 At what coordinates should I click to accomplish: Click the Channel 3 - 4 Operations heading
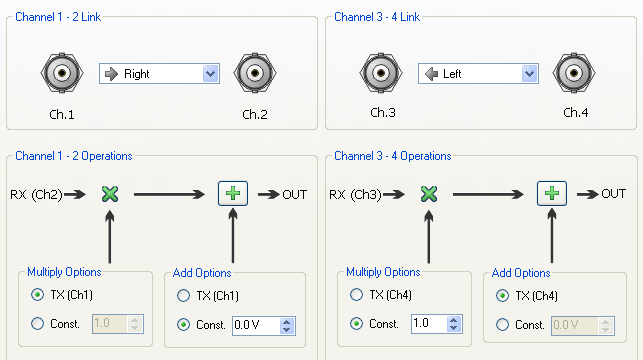pos(393,156)
